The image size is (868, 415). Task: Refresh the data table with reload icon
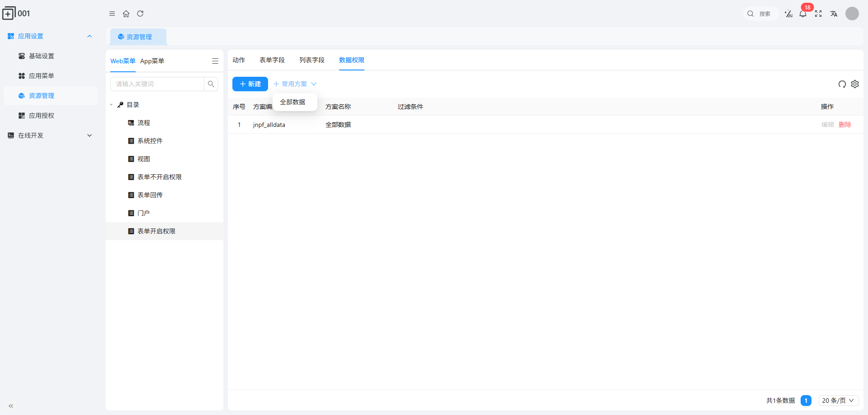(x=842, y=84)
